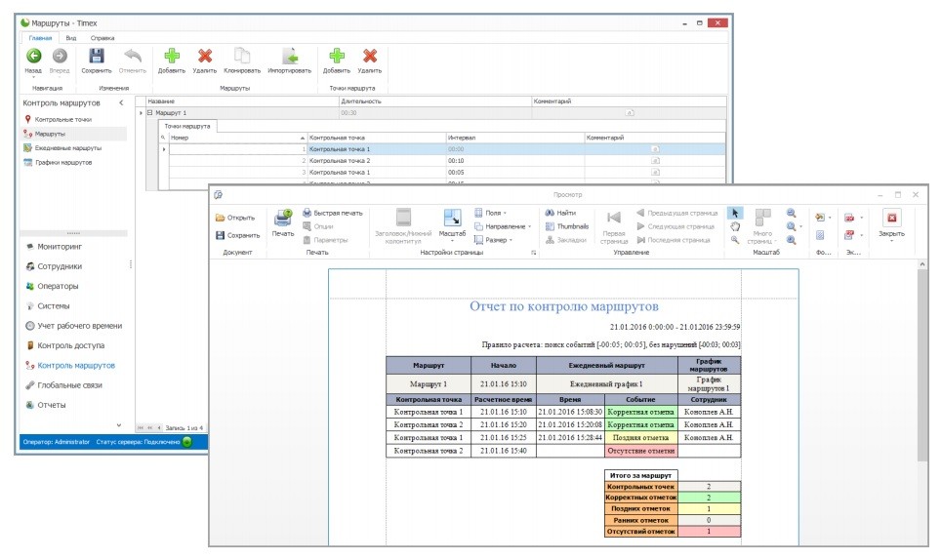This screenshot has width=941, height=560.
Task: Open the Направление orientation dropdown
Action: 502,226
